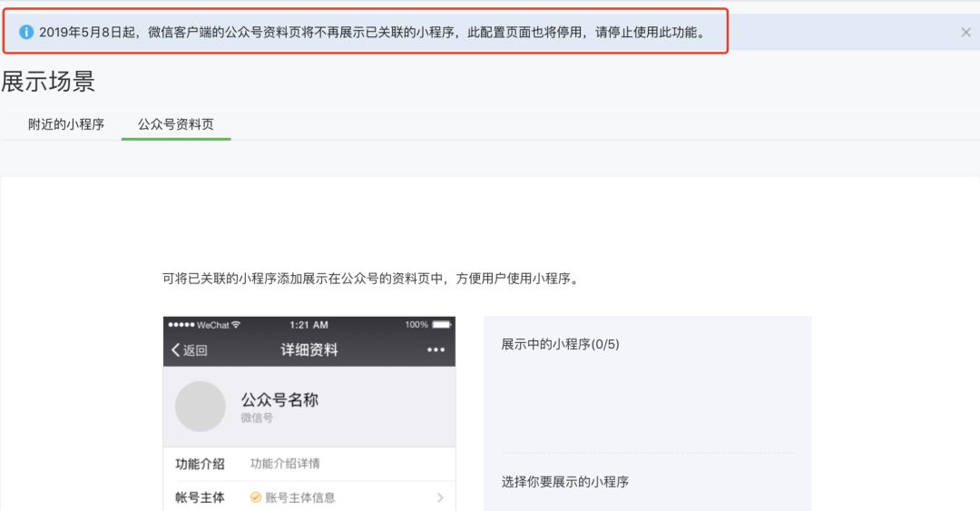Click the 账号主体信息 text

(300, 497)
